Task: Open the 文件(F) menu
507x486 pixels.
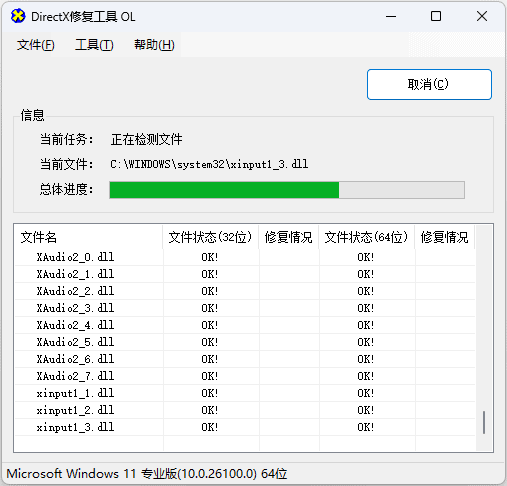Action: 36,45
